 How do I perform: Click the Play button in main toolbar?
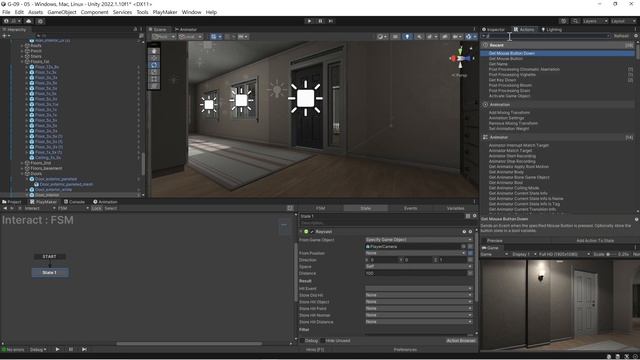[309, 21]
